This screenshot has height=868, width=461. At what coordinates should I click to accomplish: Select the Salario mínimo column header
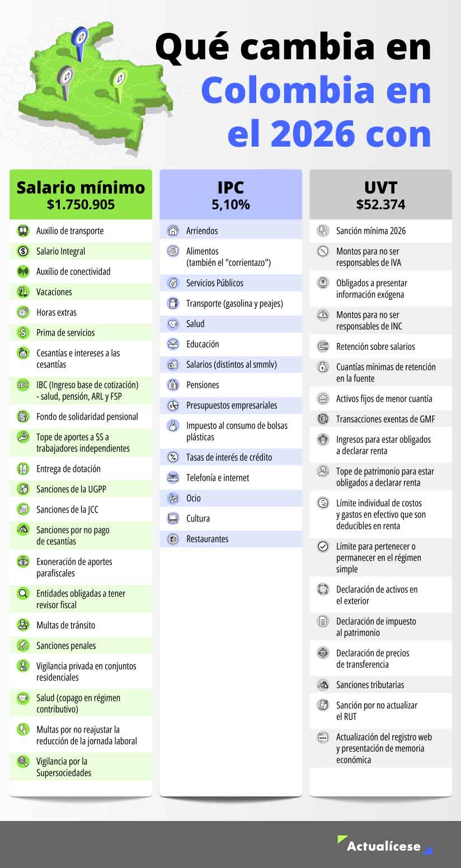pos(81,195)
